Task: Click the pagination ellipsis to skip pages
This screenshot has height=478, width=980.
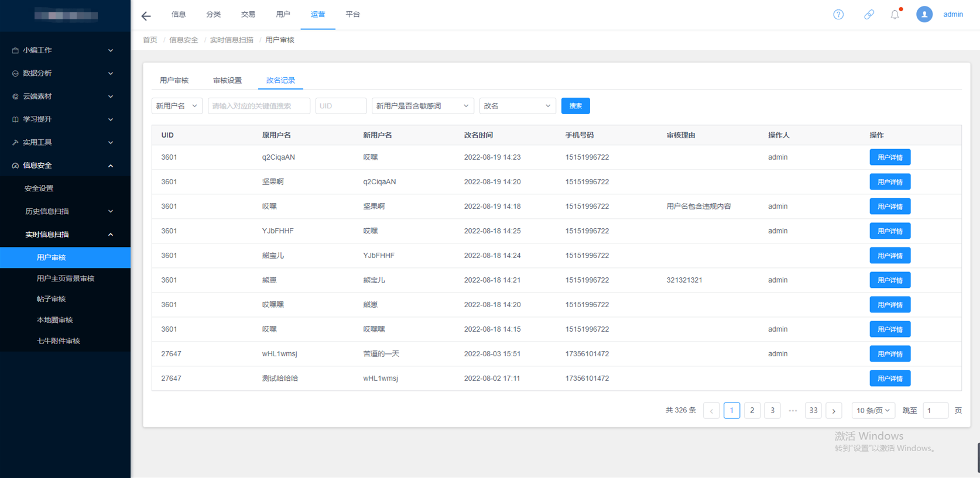Action: [x=793, y=411]
